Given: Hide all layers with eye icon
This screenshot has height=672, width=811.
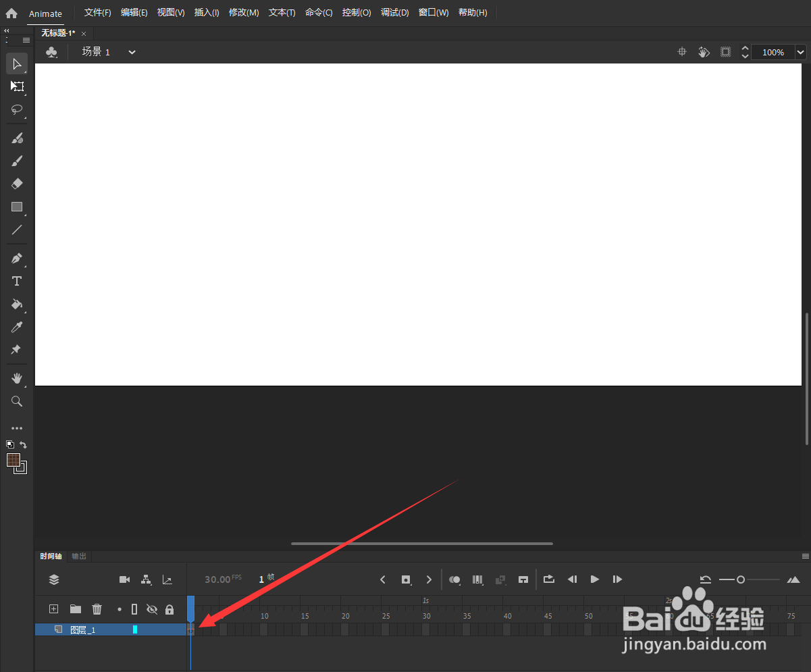Looking at the screenshot, I should pyautogui.click(x=152, y=609).
